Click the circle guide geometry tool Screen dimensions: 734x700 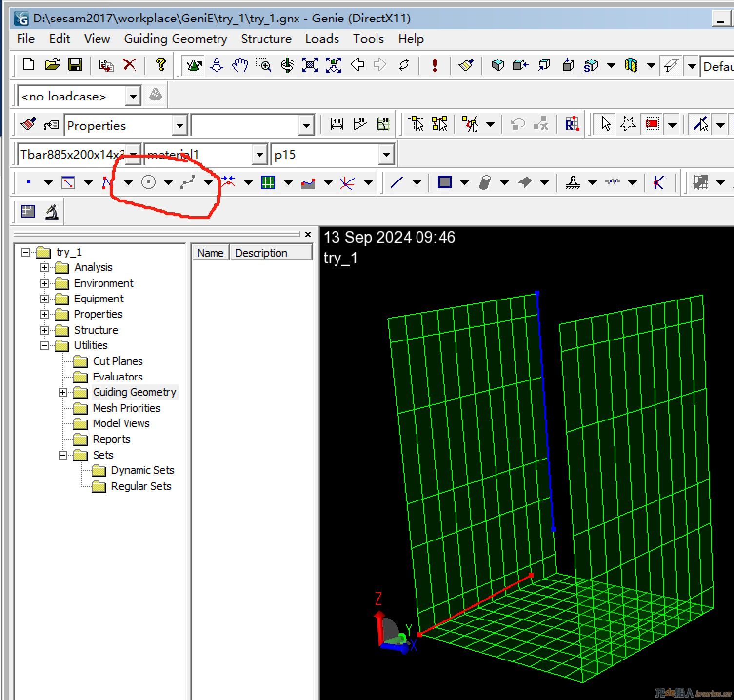coord(148,182)
